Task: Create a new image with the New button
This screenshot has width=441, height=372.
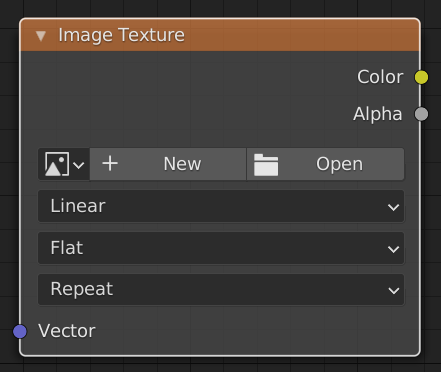Action: click(168, 164)
